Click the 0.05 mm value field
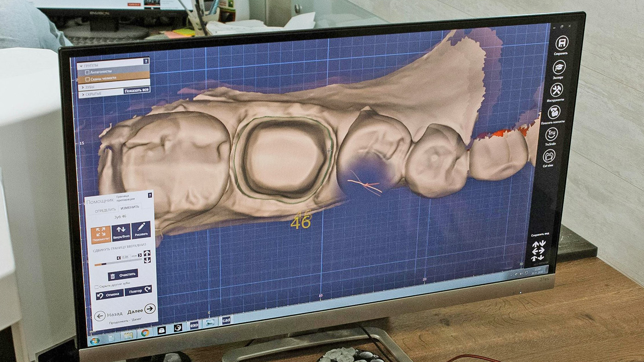 click(126, 256)
